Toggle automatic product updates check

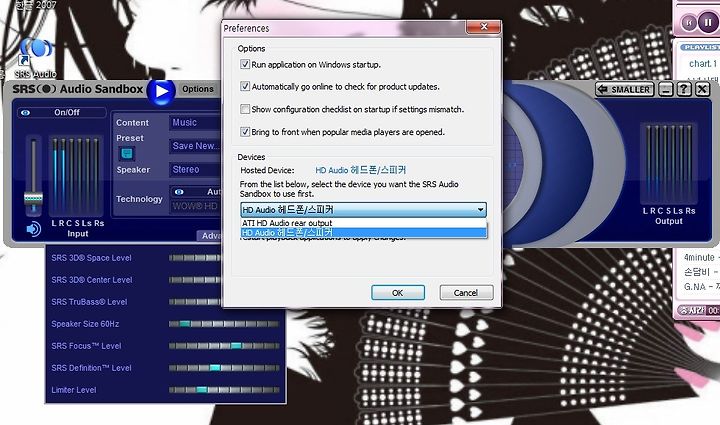click(245, 86)
